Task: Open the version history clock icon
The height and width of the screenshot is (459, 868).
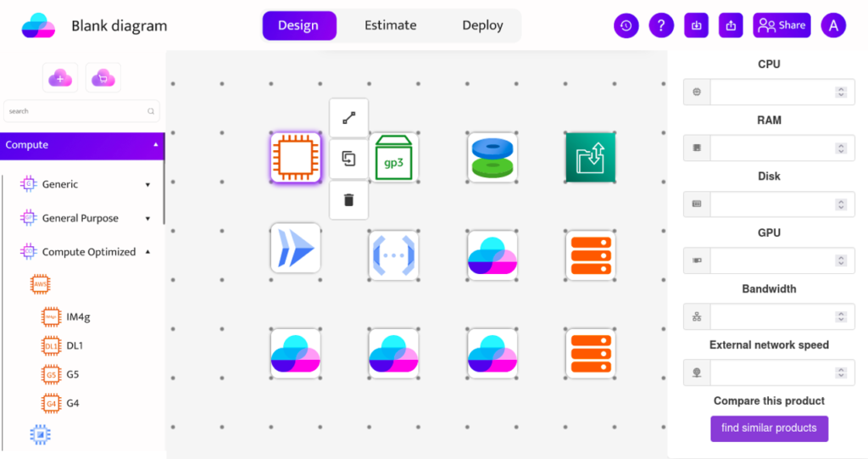Action: pyautogui.click(x=626, y=25)
